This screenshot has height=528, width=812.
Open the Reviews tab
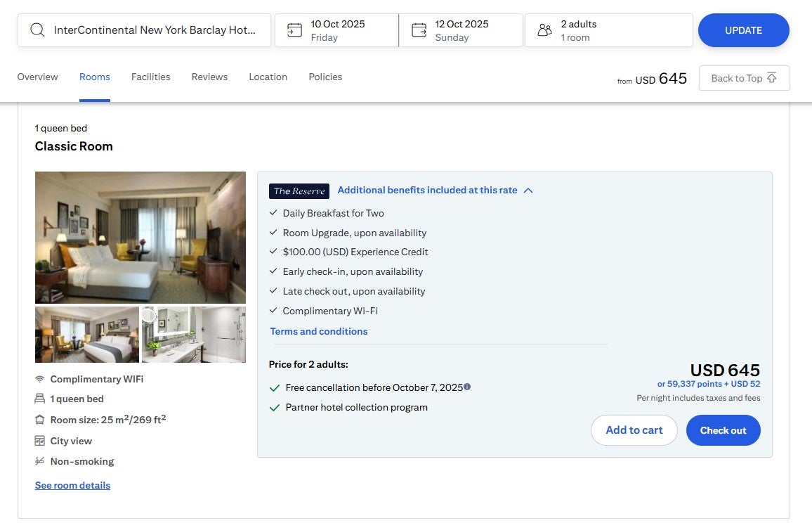point(209,77)
